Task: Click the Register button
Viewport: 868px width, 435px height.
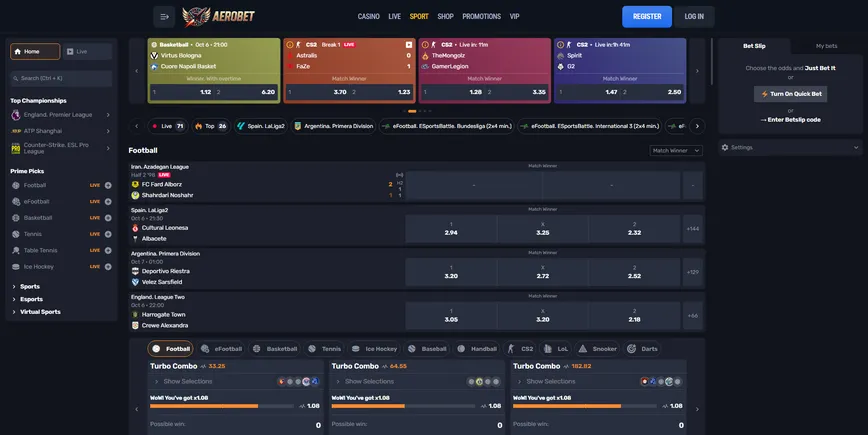Action: point(646,17)
